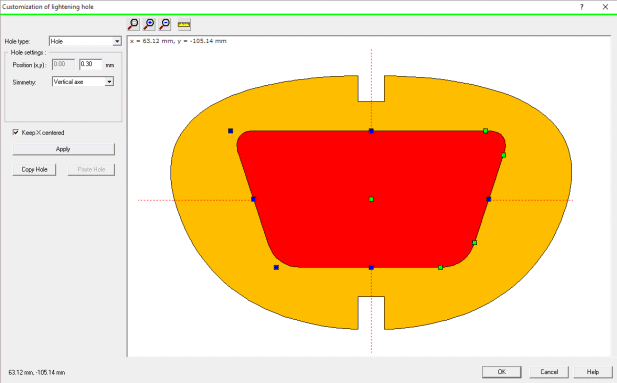
Task: Click the Copy Hole button
Action: tap(34, 170)
